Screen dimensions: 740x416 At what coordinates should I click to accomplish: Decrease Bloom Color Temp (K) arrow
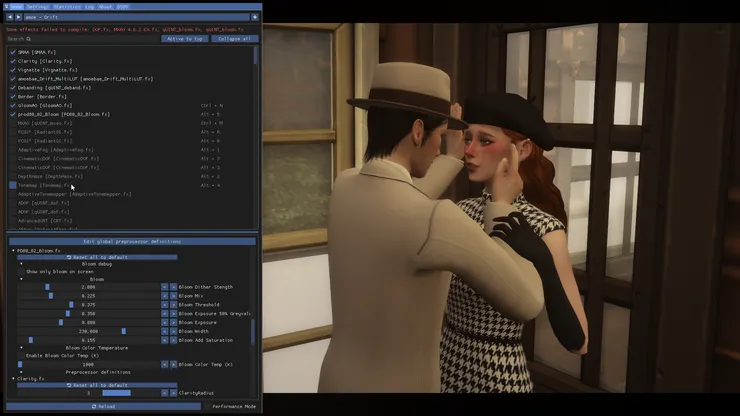pyautogui.click(x=164, y=365)
